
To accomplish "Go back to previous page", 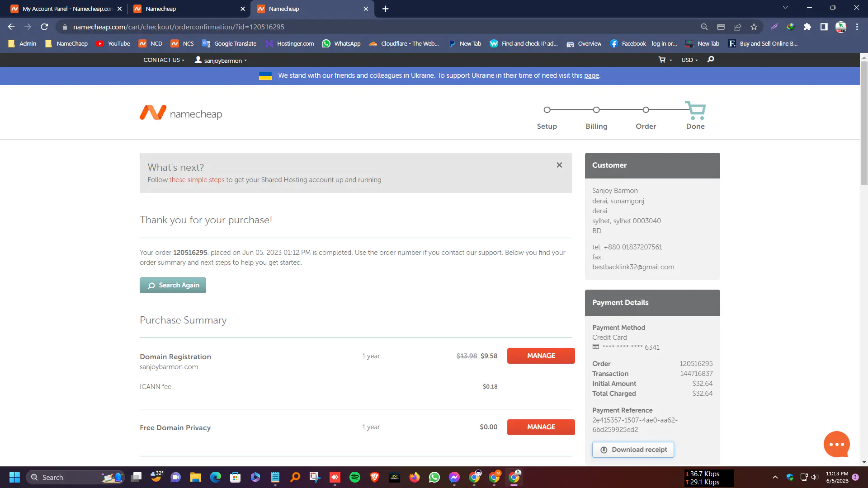I will tap(11, 27).
